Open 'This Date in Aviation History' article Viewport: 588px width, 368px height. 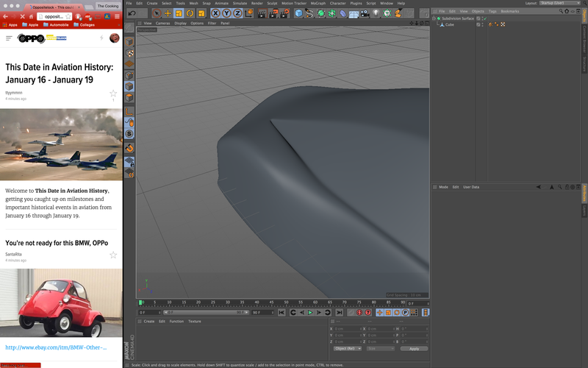point(60,73)
